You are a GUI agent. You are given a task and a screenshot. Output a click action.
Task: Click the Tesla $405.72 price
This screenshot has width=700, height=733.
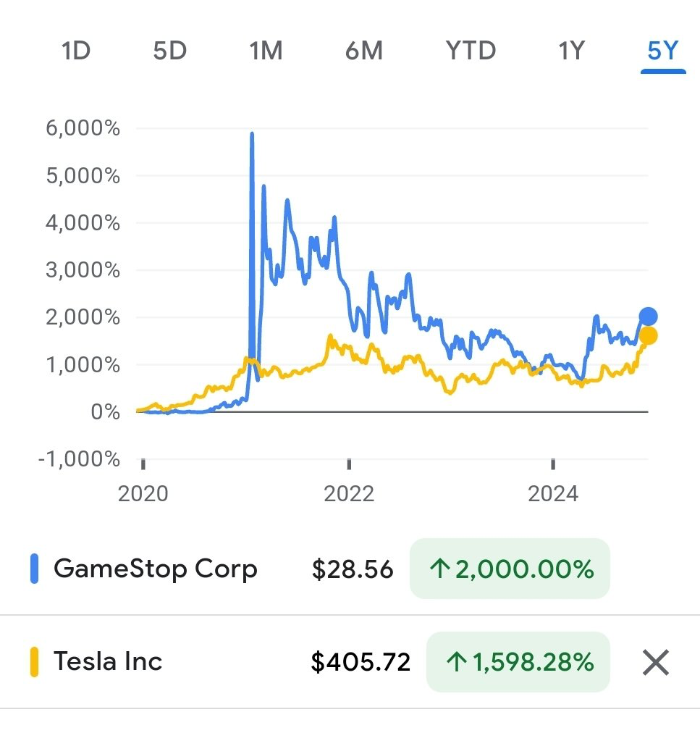pos(360,662)
